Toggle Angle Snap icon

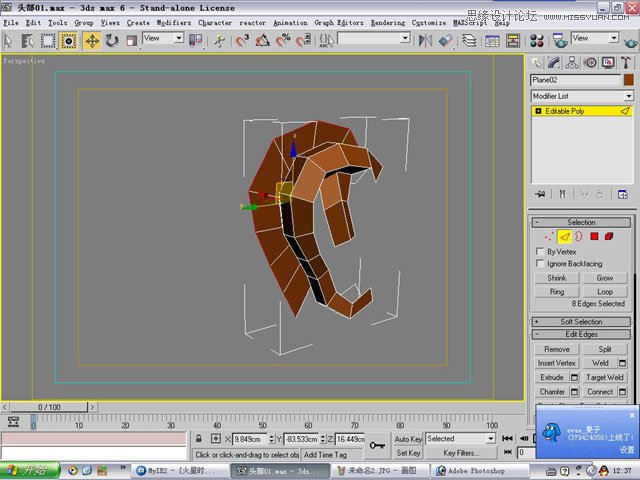coord(262,41)
